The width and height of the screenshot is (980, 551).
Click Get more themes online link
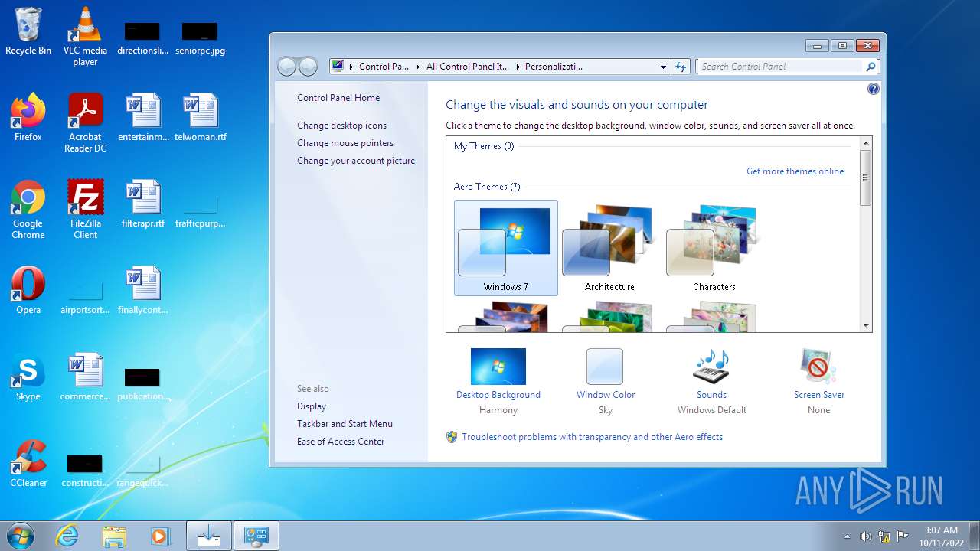click(x=795, y=171)
